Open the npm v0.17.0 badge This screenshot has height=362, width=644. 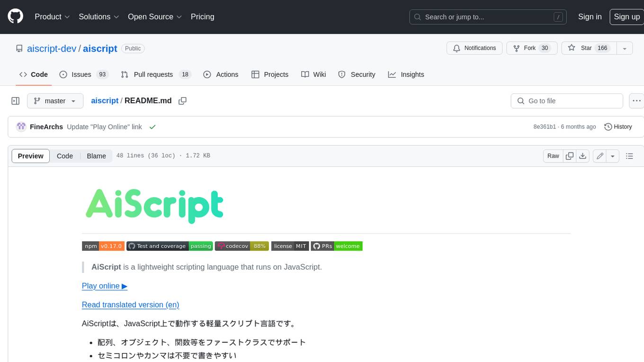click(x=103, y=246)
